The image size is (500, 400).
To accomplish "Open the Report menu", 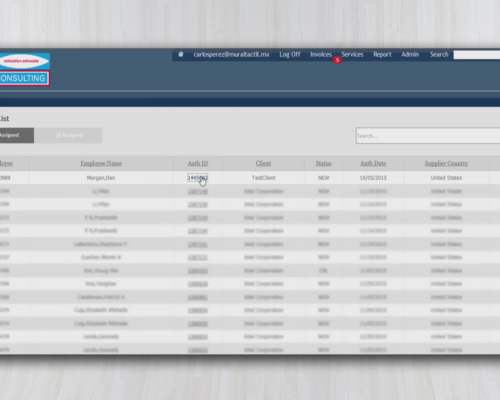I will pos(382,54).
